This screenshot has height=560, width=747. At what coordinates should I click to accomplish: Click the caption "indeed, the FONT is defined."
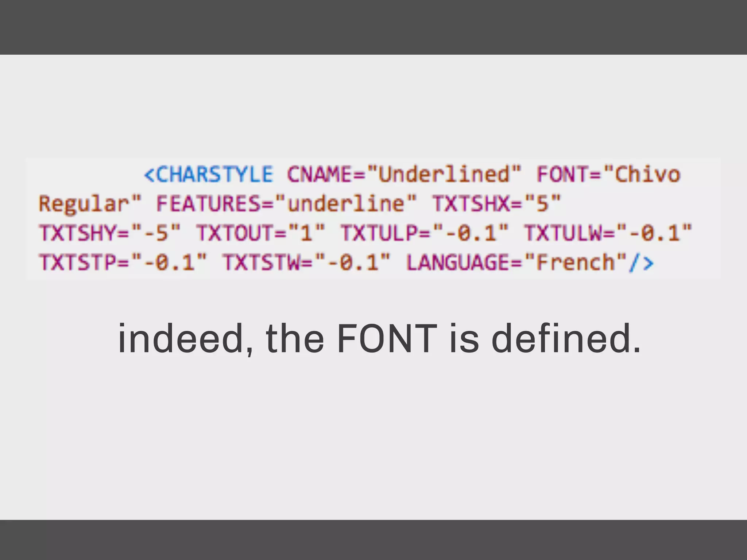pos(379,339)
